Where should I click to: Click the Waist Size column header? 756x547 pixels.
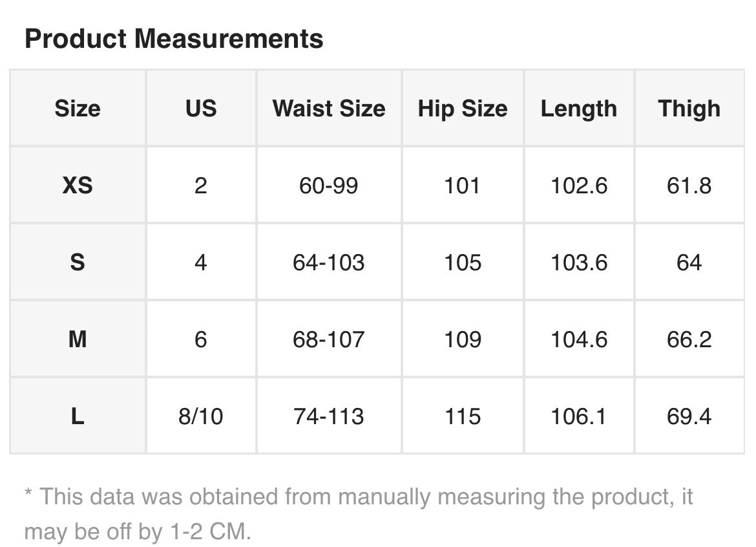coord(329,109)
